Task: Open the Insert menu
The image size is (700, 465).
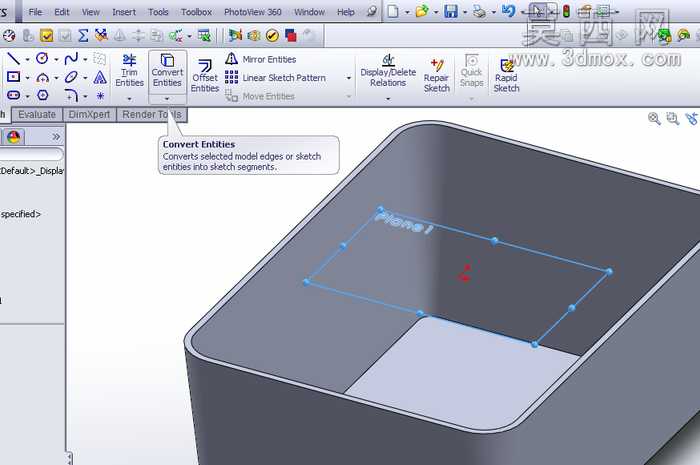Action: (x=124, y=12)
